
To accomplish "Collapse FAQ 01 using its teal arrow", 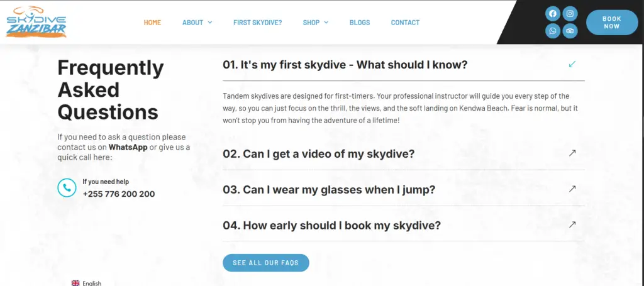I will [x=572, y=64].
